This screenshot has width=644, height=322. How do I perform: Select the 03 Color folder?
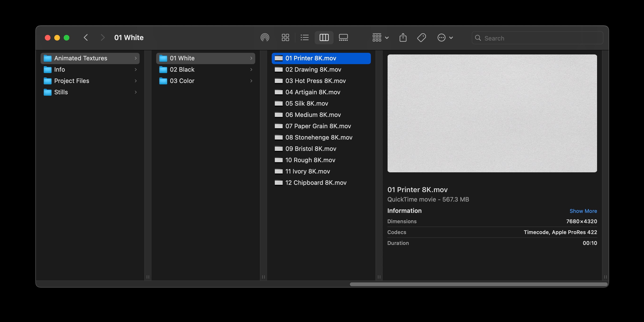(x=182, y=81)
